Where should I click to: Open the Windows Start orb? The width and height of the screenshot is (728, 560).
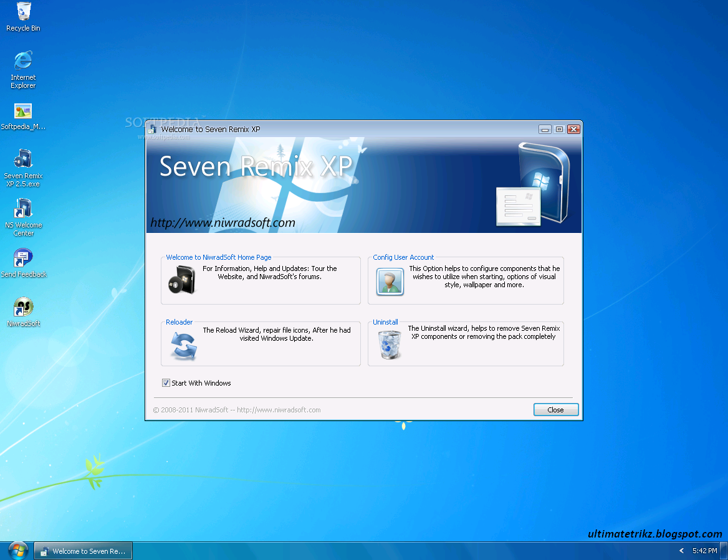18,551
